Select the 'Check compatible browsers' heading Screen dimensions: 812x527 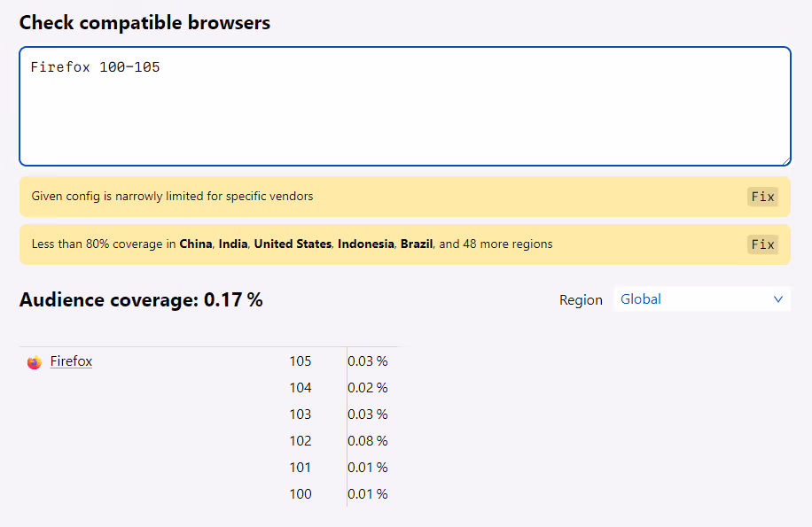[145, 23]
